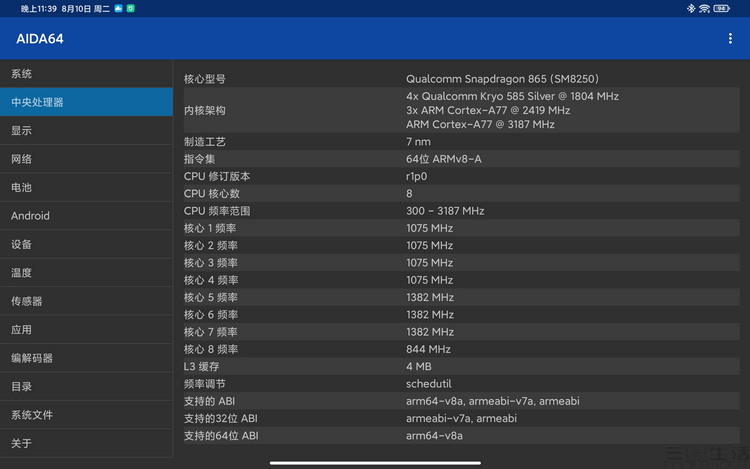Tap the Bluetooth status icon
This screenshot has height=469, width=750.
[x=691, y=8]
